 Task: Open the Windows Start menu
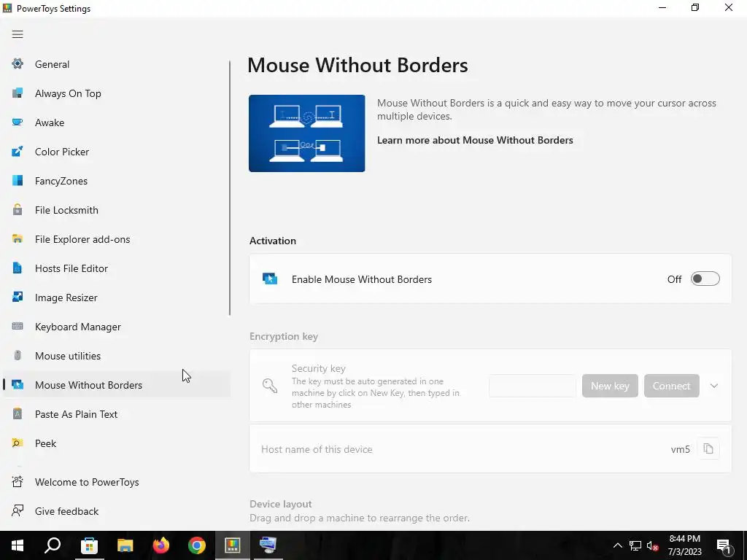18,545
